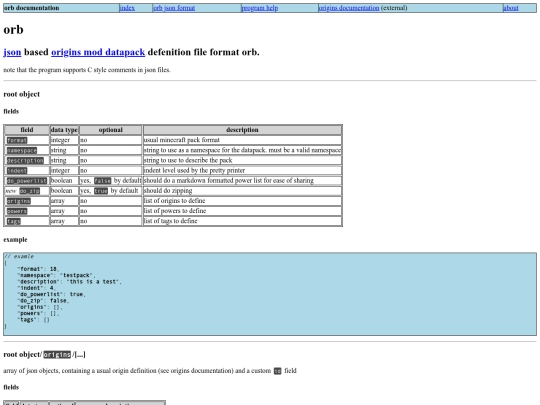Click the 'orb documentation' header text
The height and width of the screenshot is (405, 540).
tap(31, 8)
